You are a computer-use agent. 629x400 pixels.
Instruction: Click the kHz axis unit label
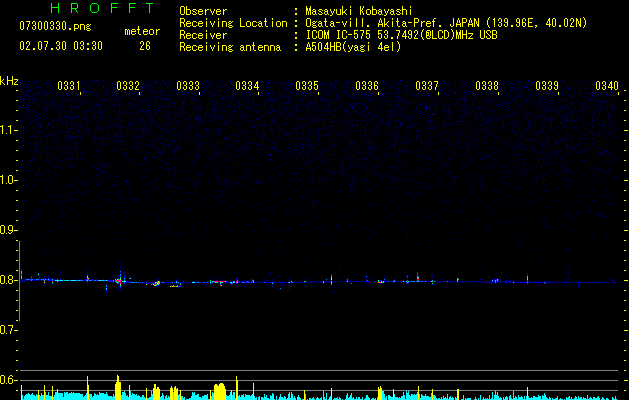tap(9, 81)
